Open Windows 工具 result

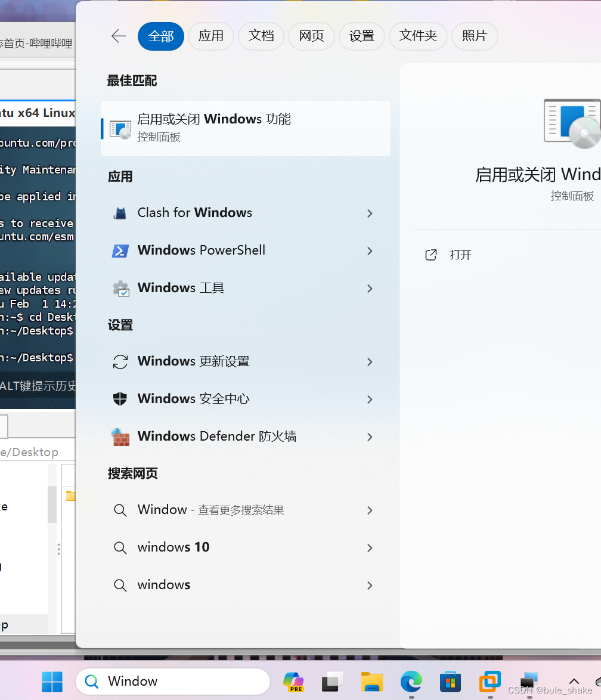(x=246, y=288)
